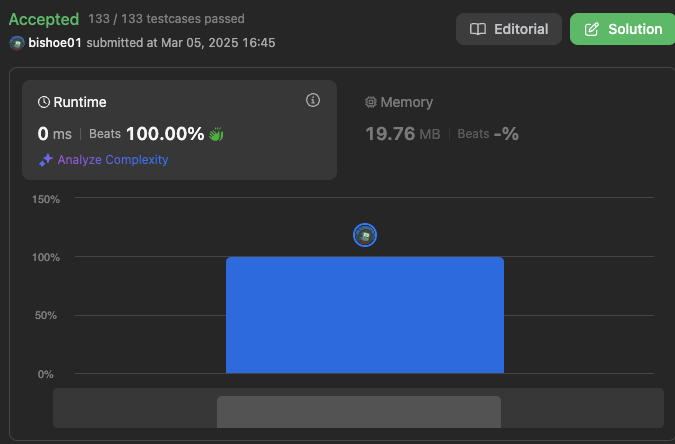Click the 19.76 MB memory value
The image size is (675, 444).
(403, 134)
